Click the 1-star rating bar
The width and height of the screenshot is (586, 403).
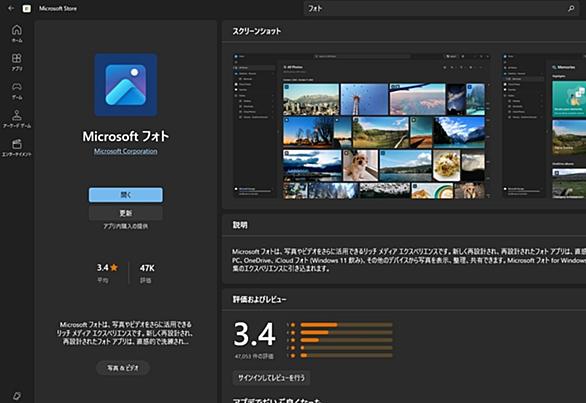346,356
